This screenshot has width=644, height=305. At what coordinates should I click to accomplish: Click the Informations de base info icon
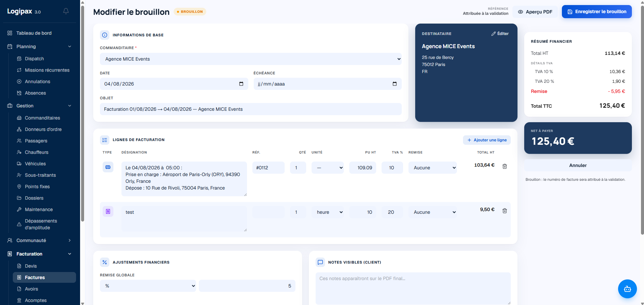pyautogui.click(x=105, y=35)
